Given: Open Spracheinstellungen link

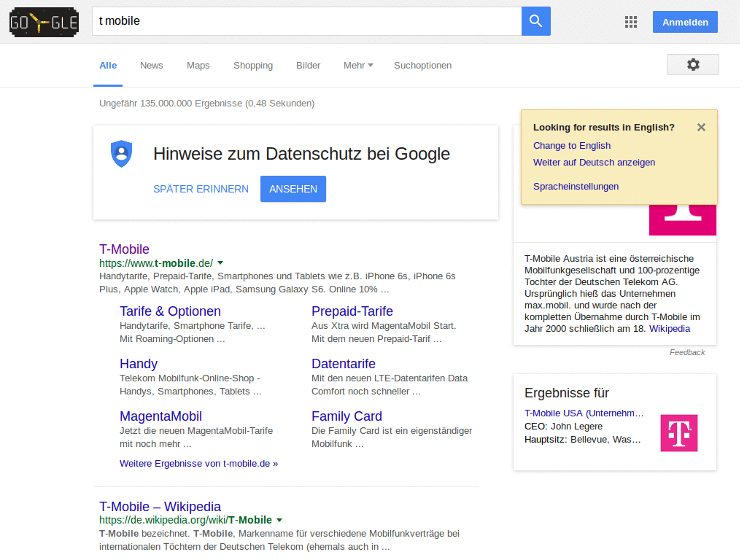Looking at the screenshot, I should click(576, 186).
